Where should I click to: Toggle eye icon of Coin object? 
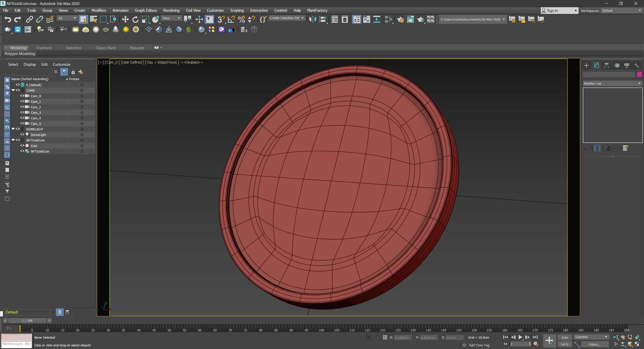click(22, 146)
